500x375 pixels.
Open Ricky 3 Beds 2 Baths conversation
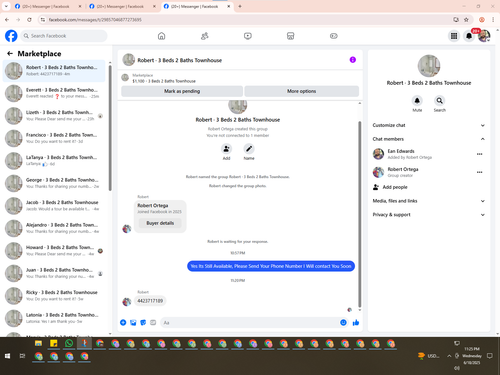(54, 295)
